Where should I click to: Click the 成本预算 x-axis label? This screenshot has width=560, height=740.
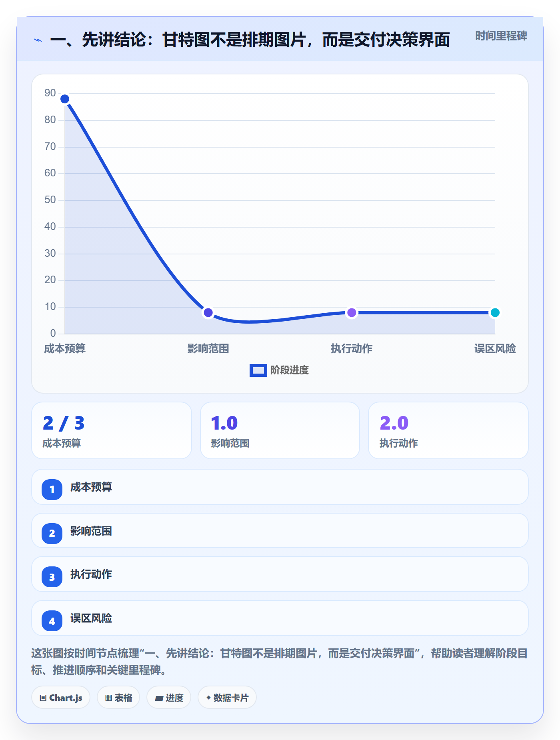click(65, 349)
